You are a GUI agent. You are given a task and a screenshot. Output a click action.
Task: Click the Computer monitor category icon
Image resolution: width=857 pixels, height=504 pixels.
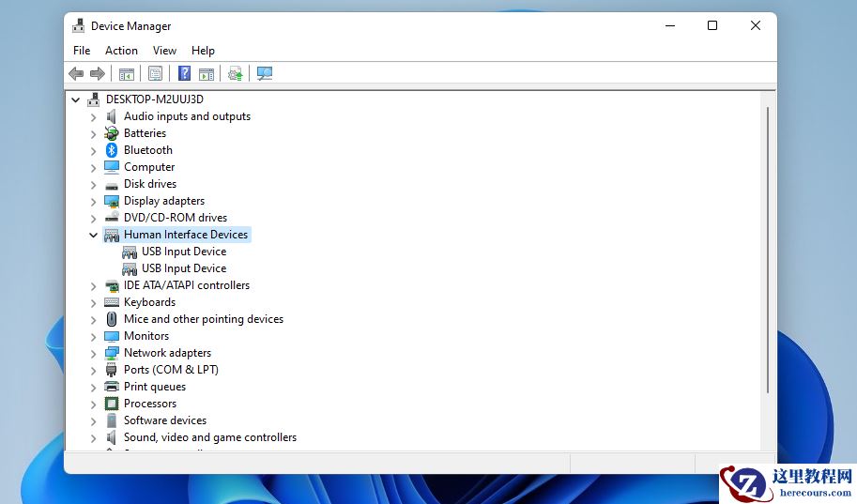(112, 167)
